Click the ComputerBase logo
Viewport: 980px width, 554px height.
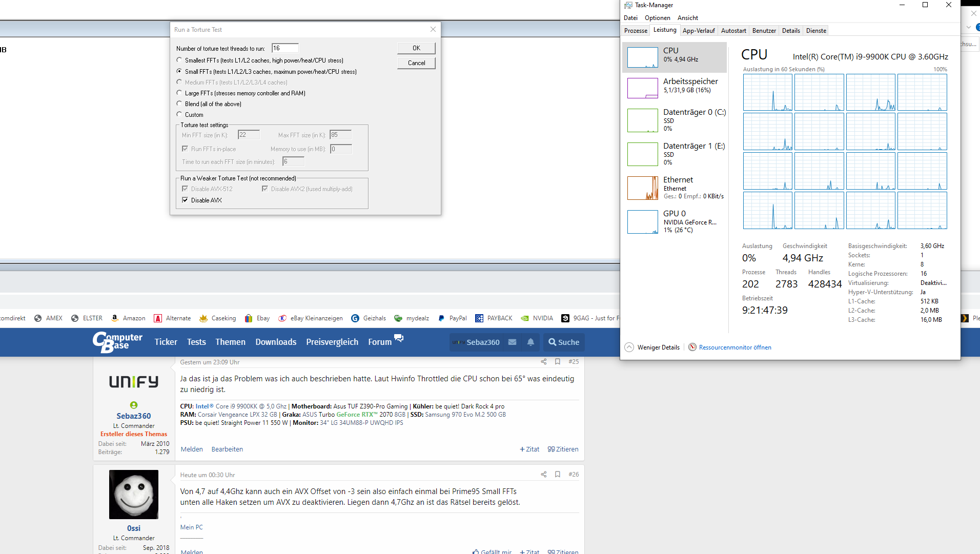117,342
